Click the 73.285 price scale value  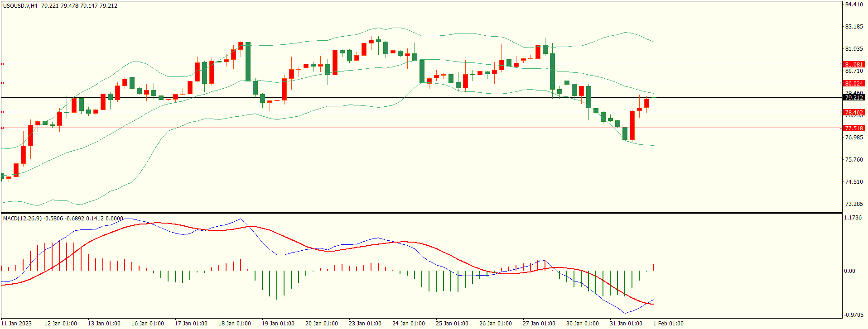coord(854,204)
